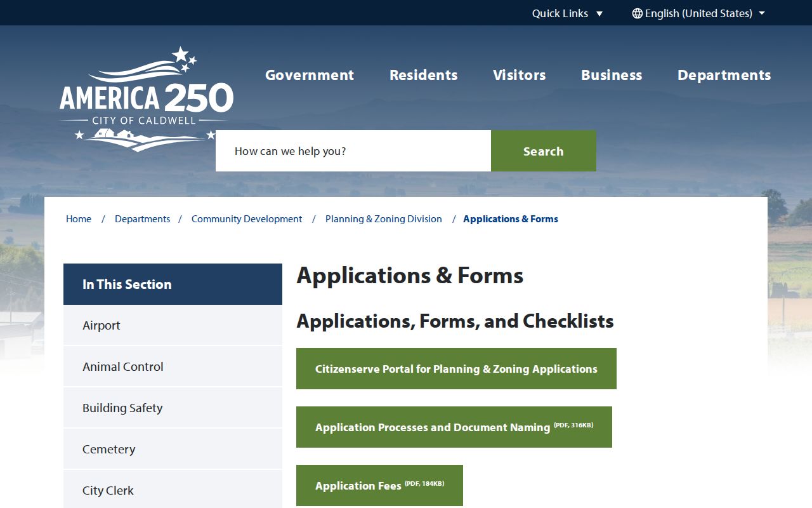This screenshot has height=508, width=812.
Task: Open the Community Development breadcrumb link
Action: [x=247, y=219]
